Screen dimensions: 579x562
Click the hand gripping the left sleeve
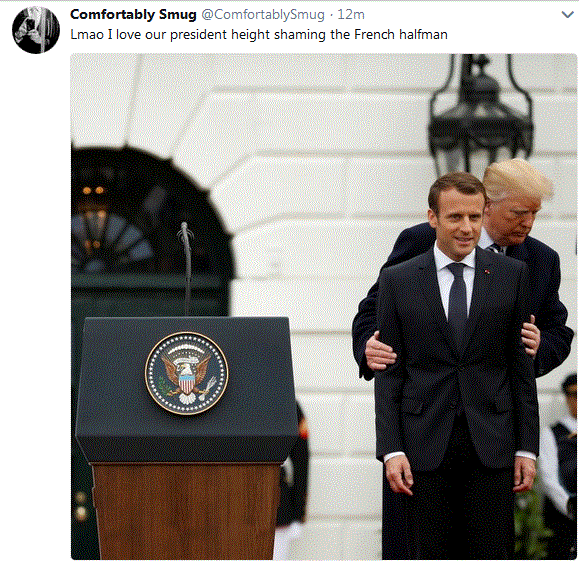pyautogui.click(x=380, y=351)
